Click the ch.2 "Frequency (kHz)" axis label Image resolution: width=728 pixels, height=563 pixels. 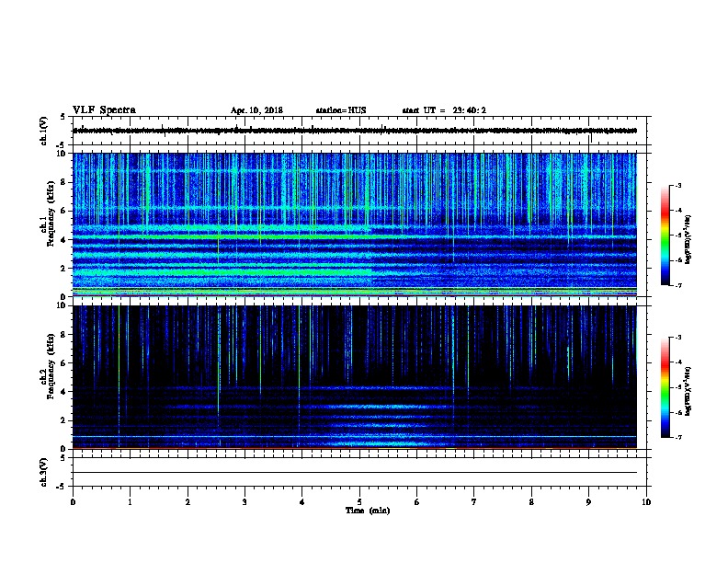(51, 366)
